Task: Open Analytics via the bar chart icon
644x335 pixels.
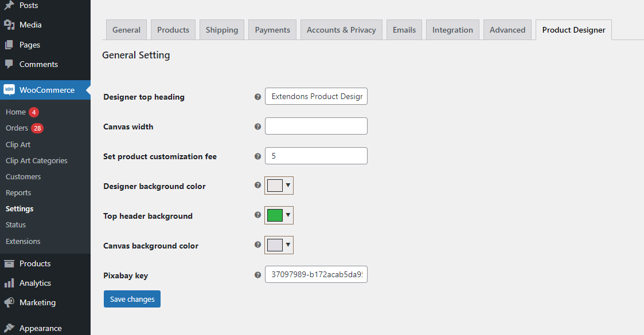Action: (8, 282)
